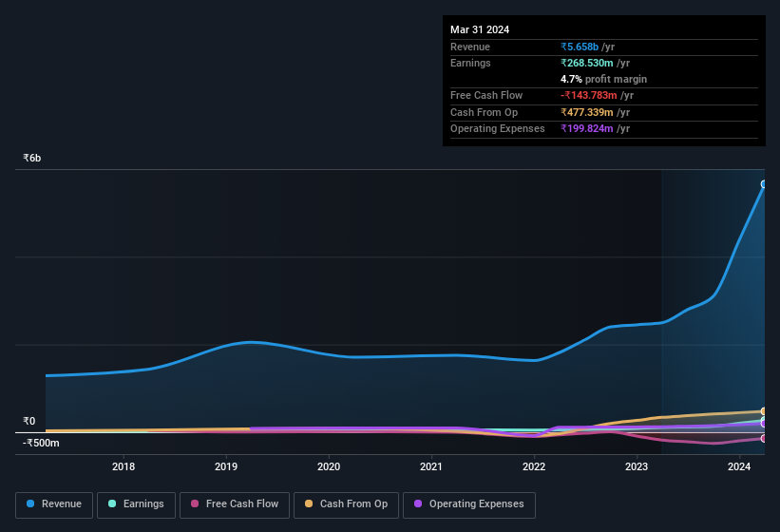Click the orange Cash From Op legend dot
The image size is (780, 532).
[309, 503]
